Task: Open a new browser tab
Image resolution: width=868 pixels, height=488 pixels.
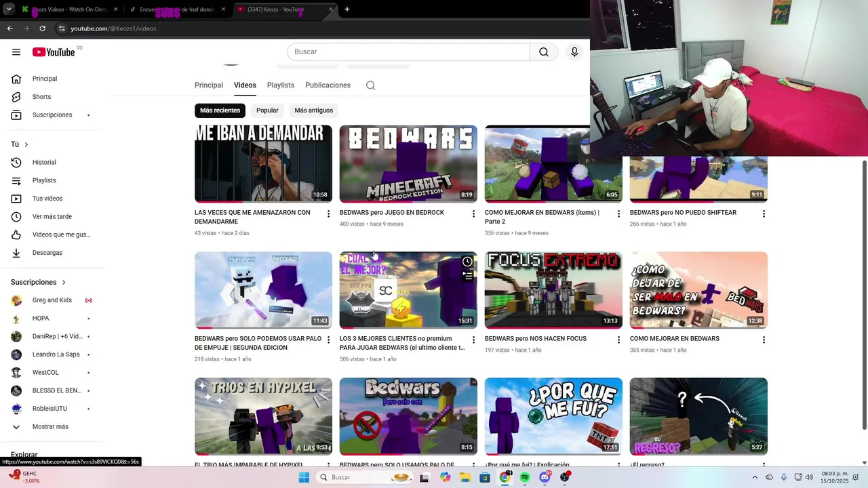Action: [347, 9]
